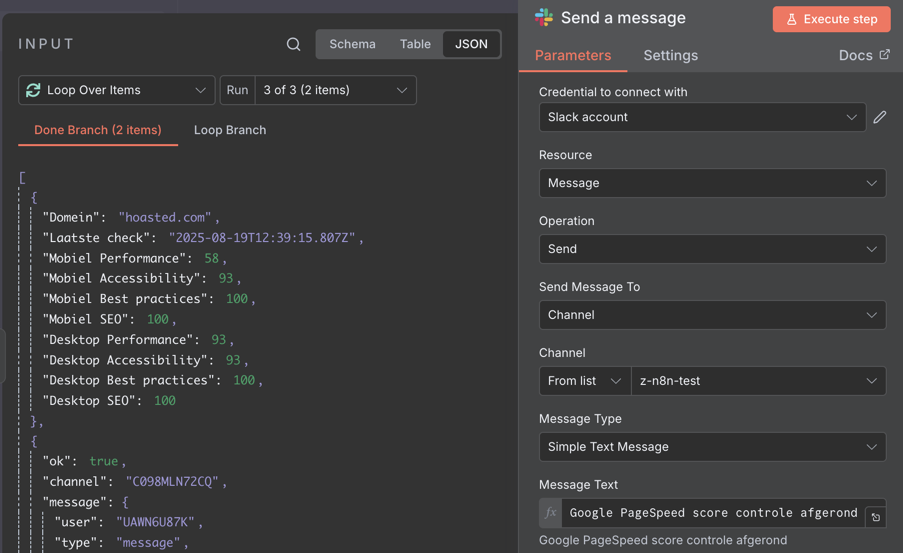Click the "Desktop Best practices" key
The height and width of the screenshot is (553, 903).
pos(128,380)
